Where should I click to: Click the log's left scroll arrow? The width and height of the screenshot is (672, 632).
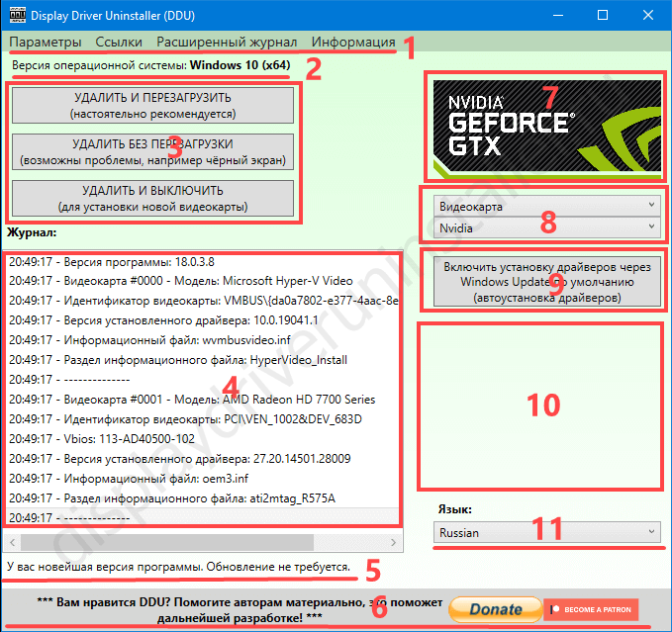click(x=13, y=543)
